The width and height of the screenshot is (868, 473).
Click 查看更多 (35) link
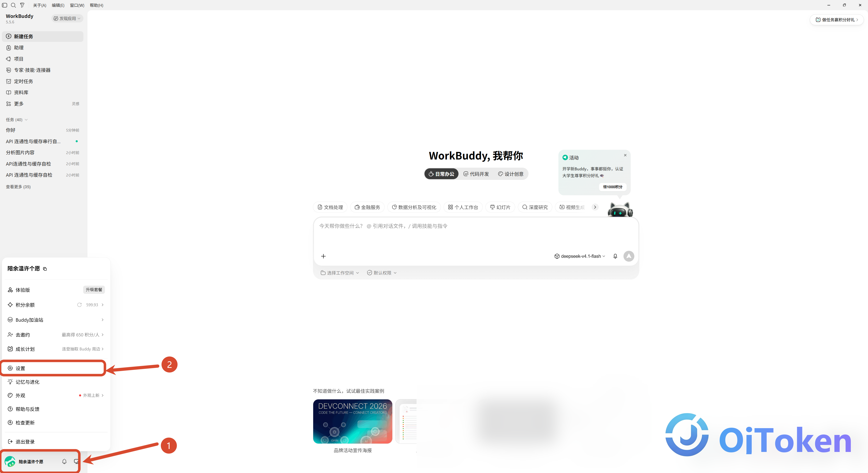coord(18,187)
